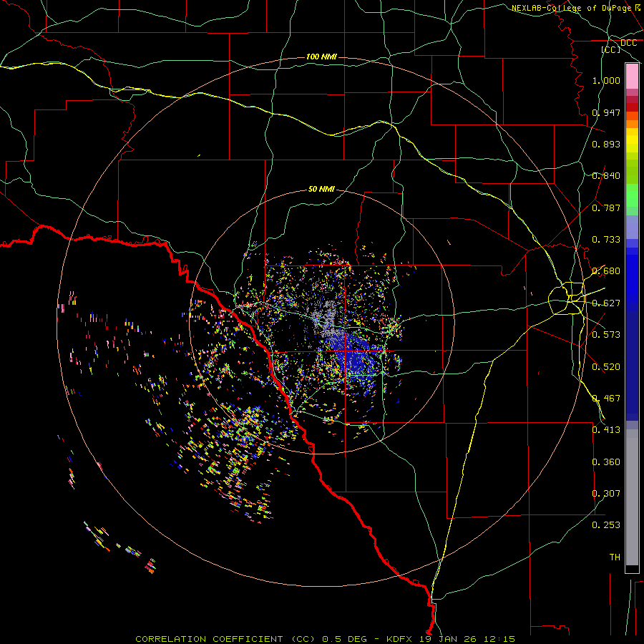This screenshot has width=644, height=644.
Task: Click the 0.520 color scale value
Action: (606, 367)
